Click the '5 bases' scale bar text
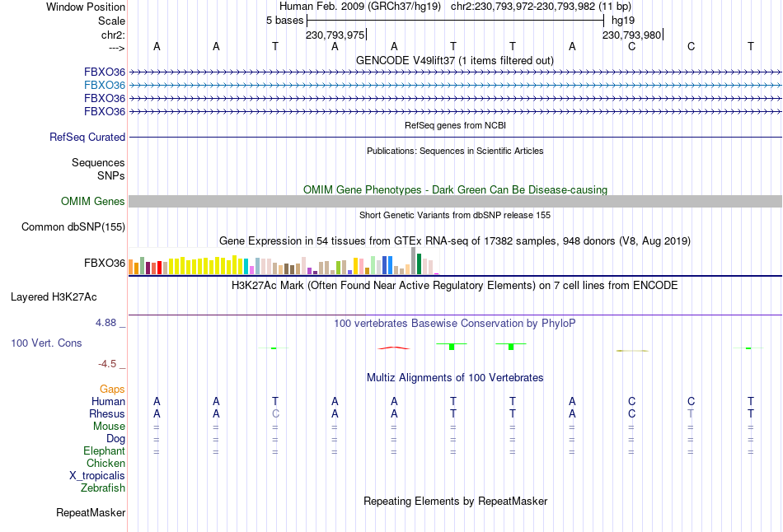This screenshot has width=783, height=532. point(284,21)
